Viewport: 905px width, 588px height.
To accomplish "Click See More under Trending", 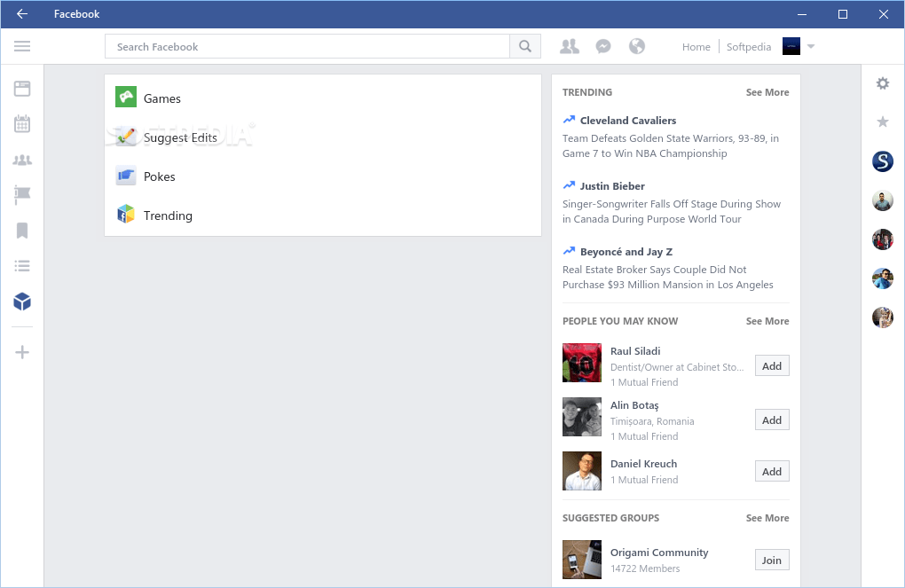I will point(767,92).
